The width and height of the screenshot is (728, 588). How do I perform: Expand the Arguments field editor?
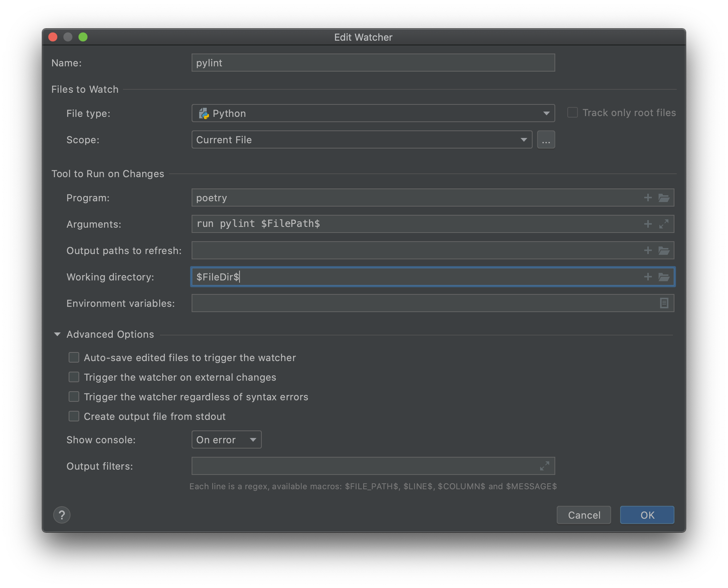coord(663,224)
